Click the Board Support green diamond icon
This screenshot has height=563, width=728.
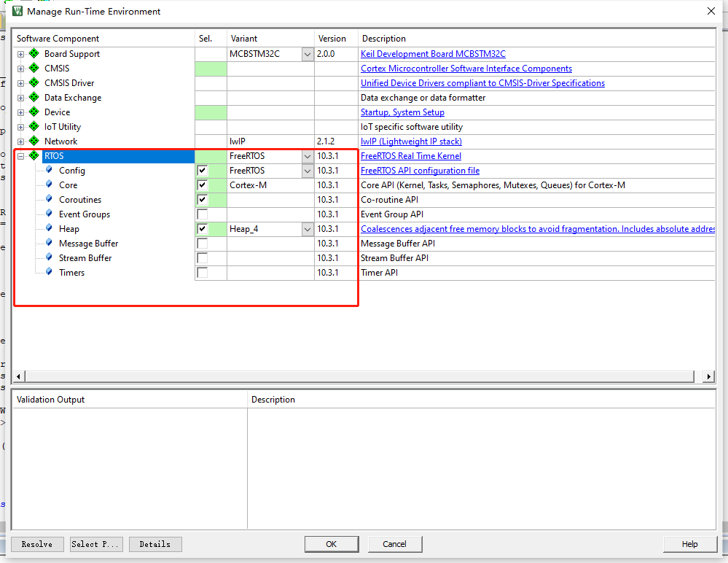[34, 53]
